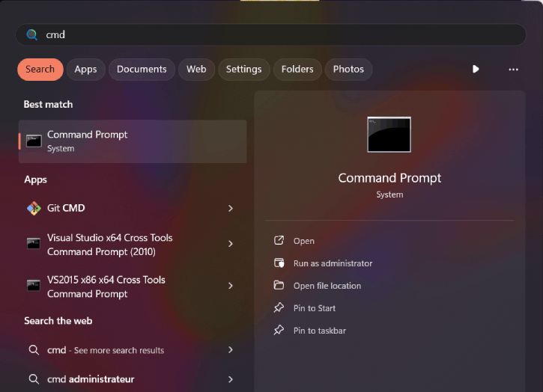
Task: Click the Command Prompt icon in Best match
Action: [34, 141]
